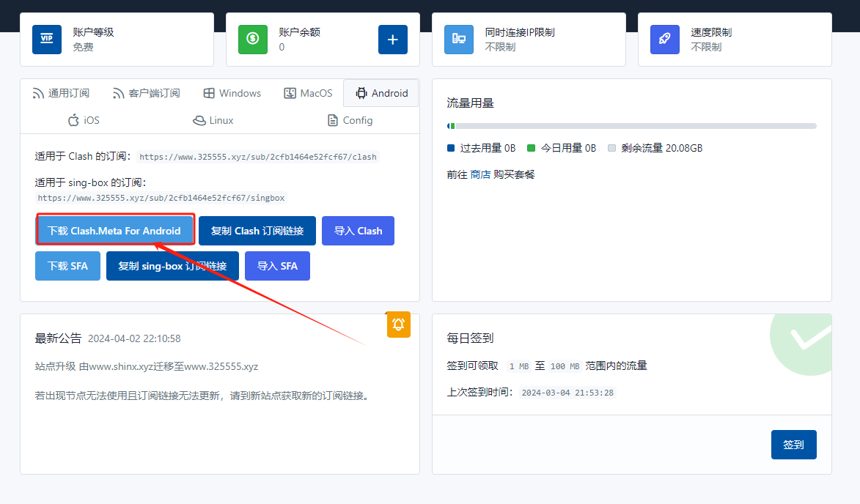Switch to the Linux tab
860x504 pixels.
pos(213,121)
